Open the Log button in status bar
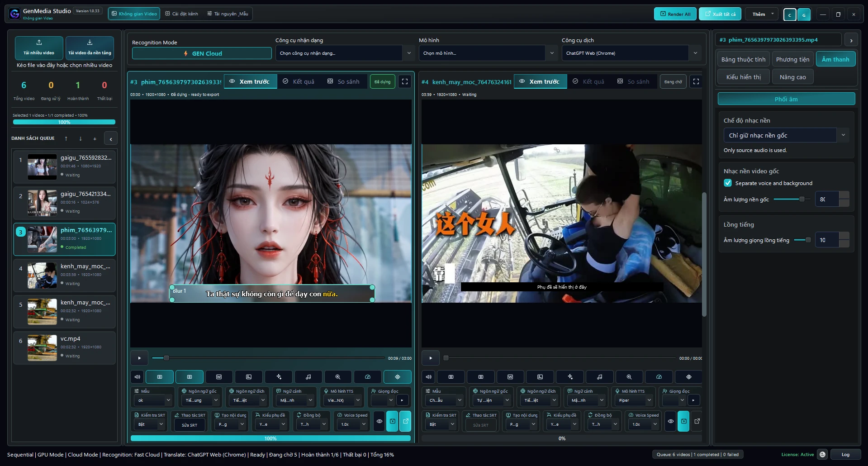 click(845, 454)
